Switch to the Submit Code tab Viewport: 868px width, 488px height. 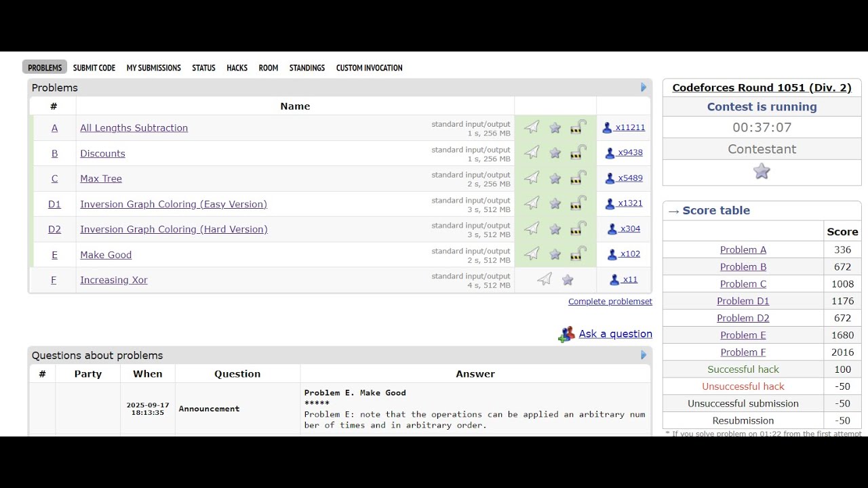(x=94, y=68)
